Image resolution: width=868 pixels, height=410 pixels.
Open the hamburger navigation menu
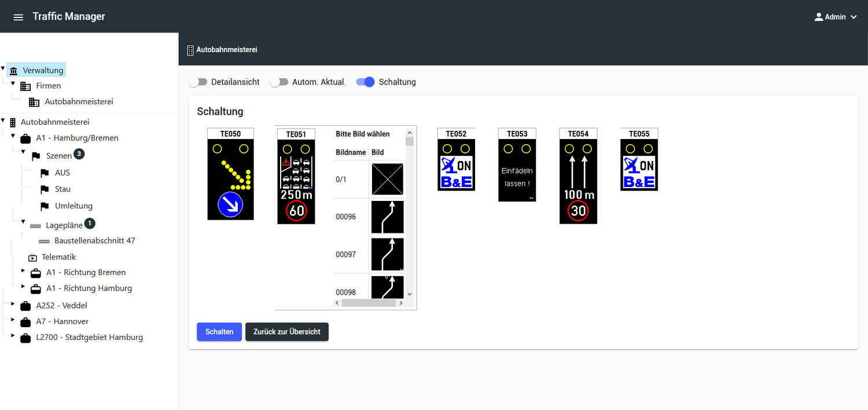point(19,17)
